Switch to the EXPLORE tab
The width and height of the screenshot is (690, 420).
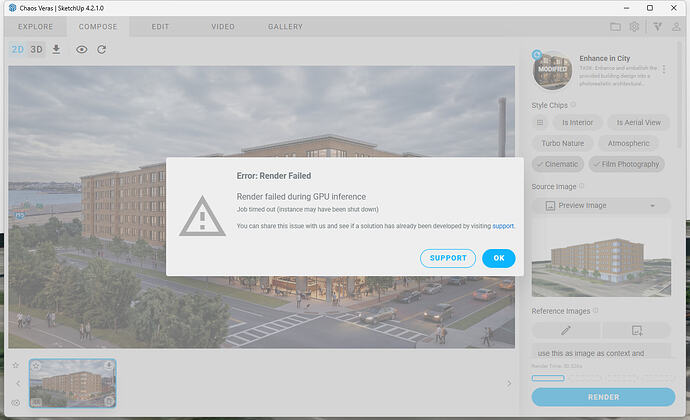[35, 27]
